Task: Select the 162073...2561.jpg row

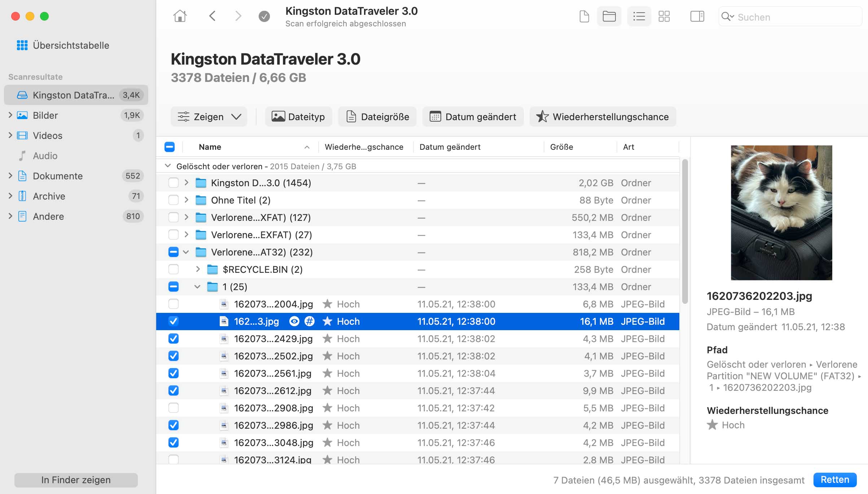Action: [x=418, y=373]
